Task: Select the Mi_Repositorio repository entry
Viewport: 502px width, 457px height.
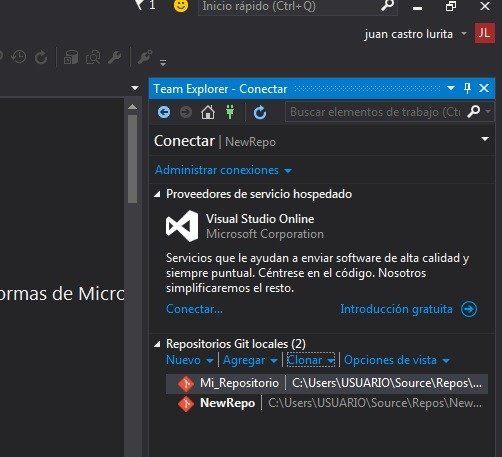Action: pos(327,383)
